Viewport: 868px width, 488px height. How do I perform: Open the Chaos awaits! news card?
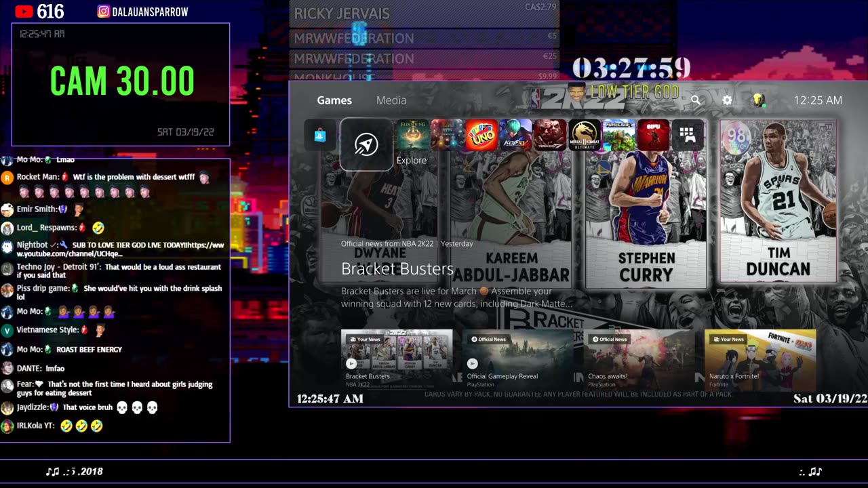(639, 359)
